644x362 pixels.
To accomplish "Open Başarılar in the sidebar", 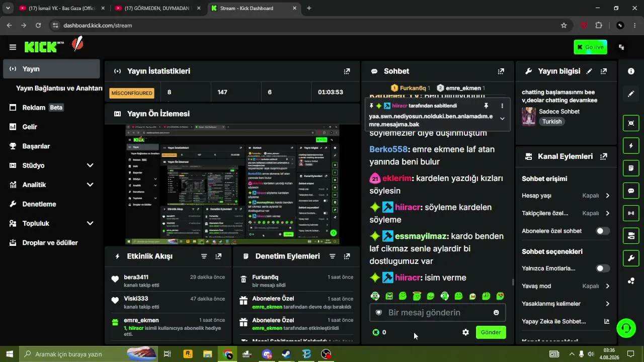I will coord(51,146).
